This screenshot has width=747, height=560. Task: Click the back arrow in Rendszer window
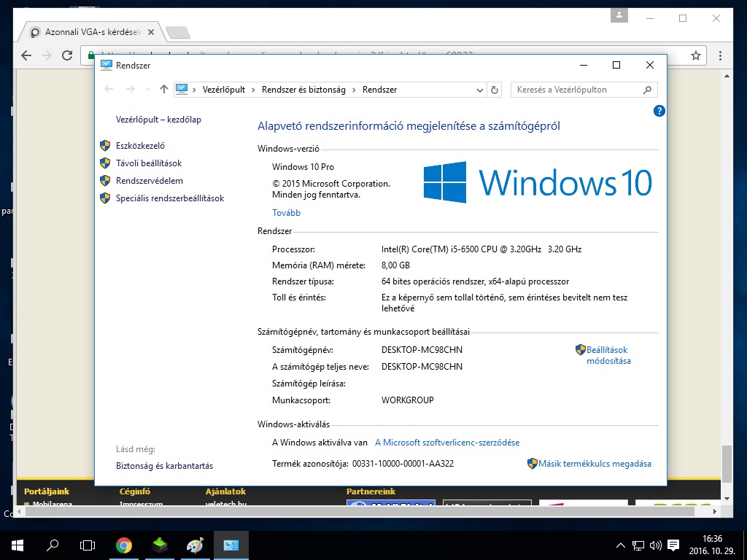[109, 89]
